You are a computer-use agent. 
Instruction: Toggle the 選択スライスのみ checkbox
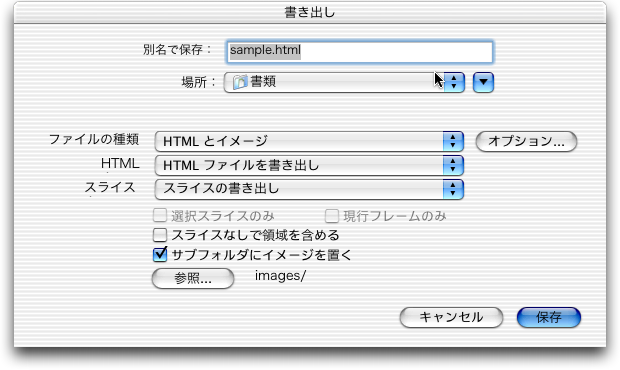(x=160, y=216)
